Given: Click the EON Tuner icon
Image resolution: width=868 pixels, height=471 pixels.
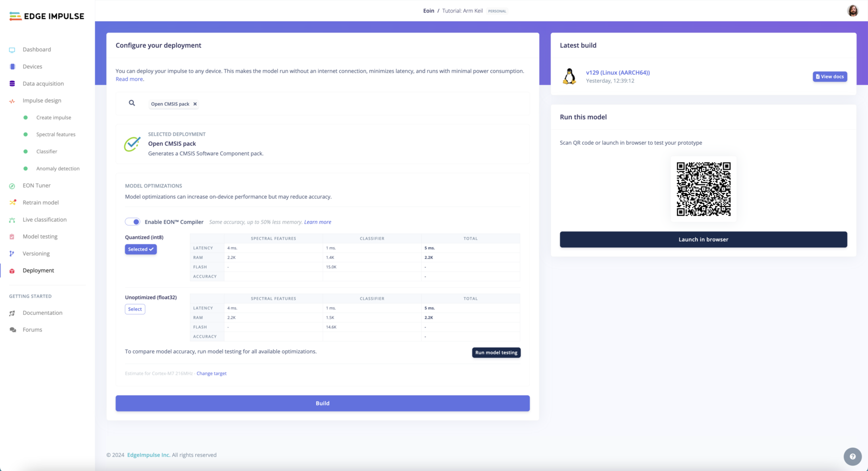Looking at the screenshot, I should click(12, 186).
